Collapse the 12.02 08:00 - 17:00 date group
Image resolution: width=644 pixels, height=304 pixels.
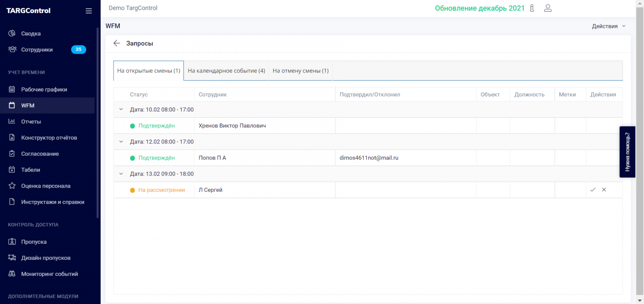[121, 141]
